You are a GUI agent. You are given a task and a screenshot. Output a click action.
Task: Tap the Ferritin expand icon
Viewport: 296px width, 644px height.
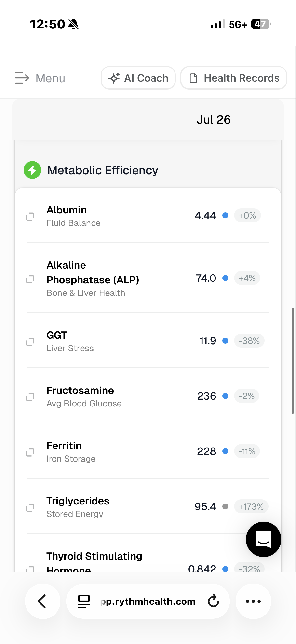click(x=30, y=452)
